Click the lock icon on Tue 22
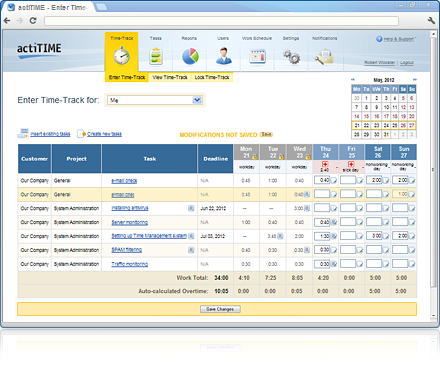The image size is (440, 367). 281,156
